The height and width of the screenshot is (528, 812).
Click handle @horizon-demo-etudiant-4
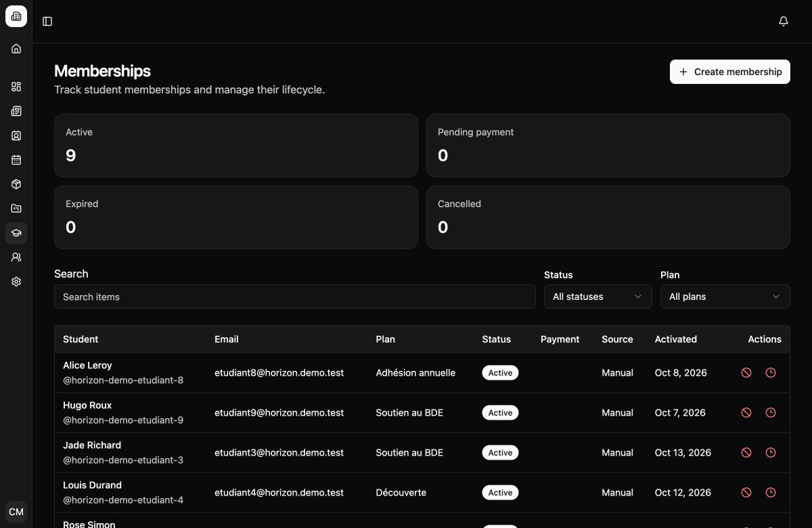(x=123, y=500)
